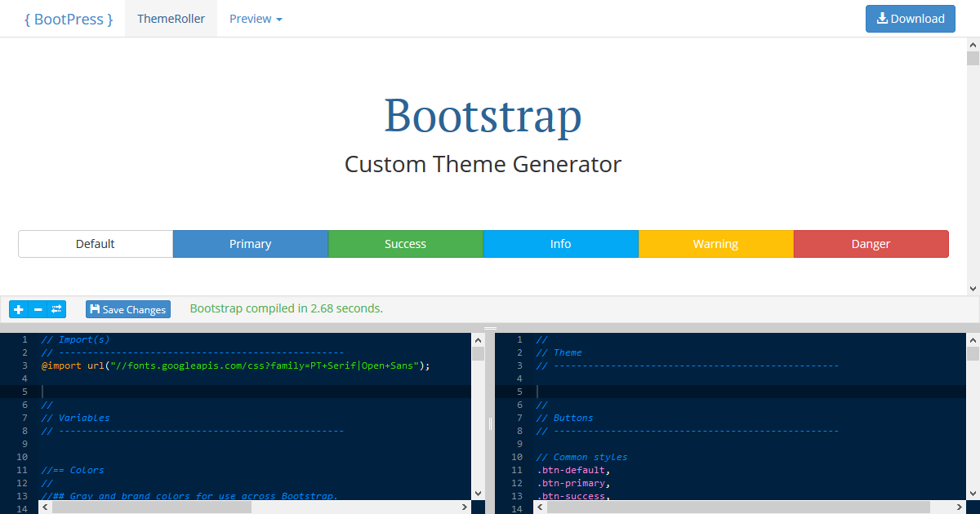Click the minus icon in the editor toolbar
980x514 pixels.
[x=38, y=309]
